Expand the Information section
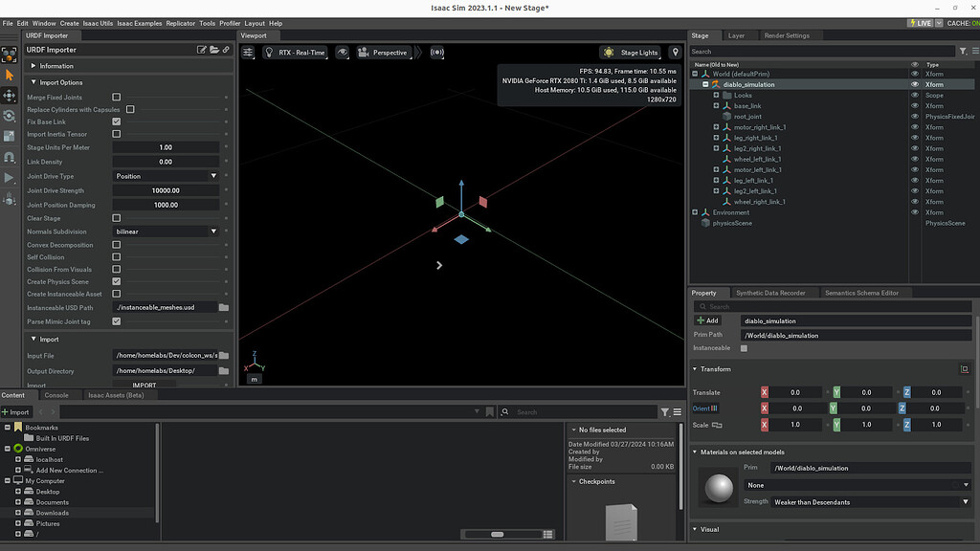Screen dimensions: 980x551 (56, 66)
